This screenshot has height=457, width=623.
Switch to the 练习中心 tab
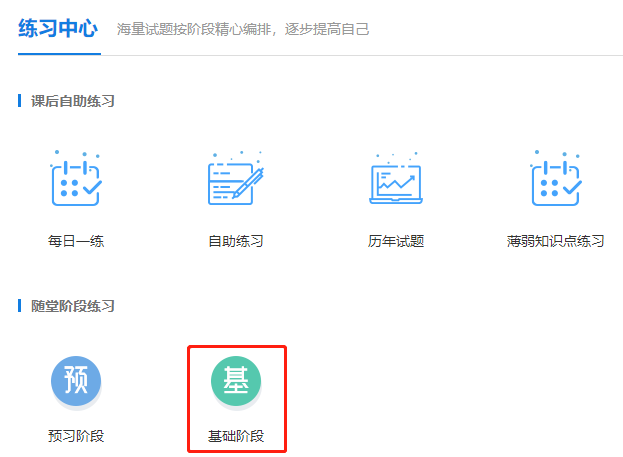(58, 29)
